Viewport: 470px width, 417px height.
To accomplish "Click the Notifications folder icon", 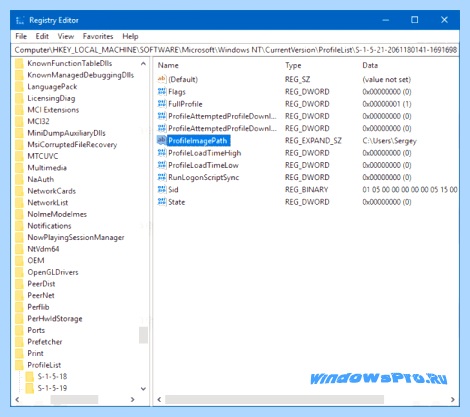I will pyautogui.click(x=19, y=226).
